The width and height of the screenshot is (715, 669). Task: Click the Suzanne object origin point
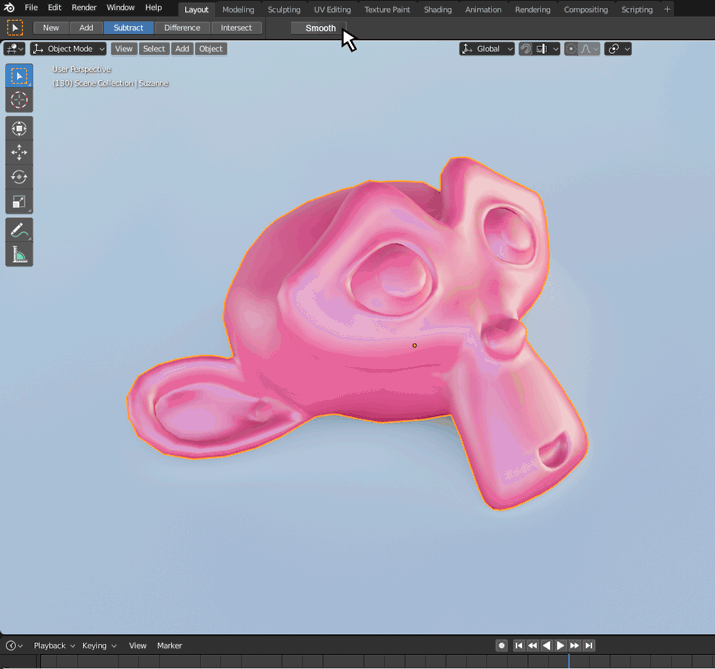pos(414,345)
